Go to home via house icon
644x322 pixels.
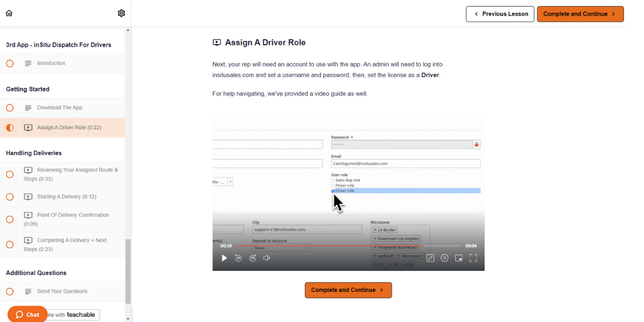click(9, 13)
